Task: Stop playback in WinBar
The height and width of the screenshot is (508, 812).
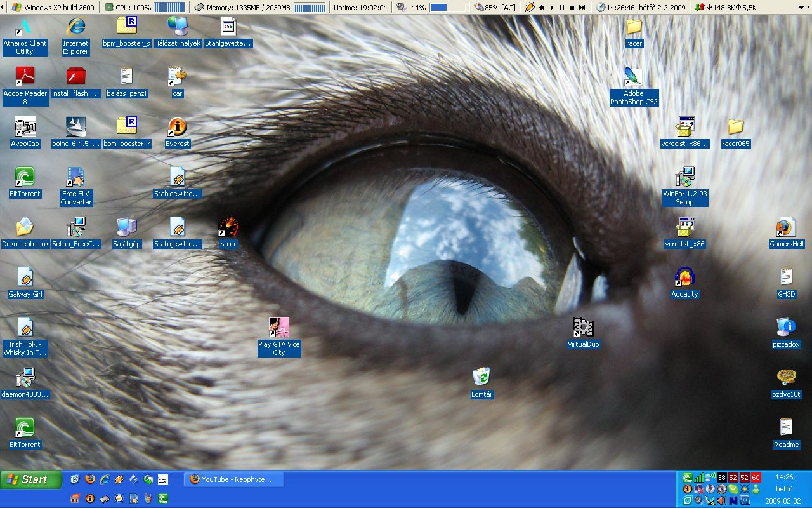Action: pos(572,8)
